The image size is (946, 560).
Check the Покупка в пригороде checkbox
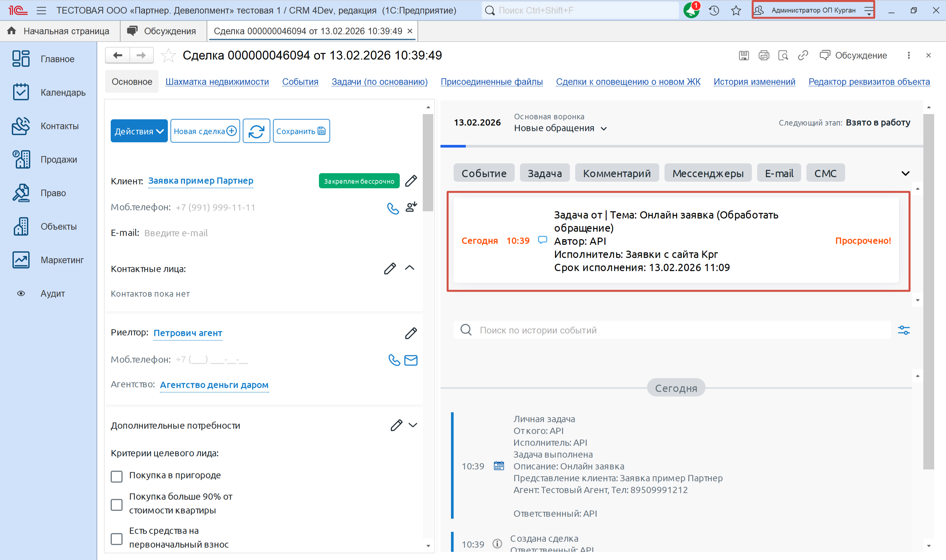tap(117, 476)
